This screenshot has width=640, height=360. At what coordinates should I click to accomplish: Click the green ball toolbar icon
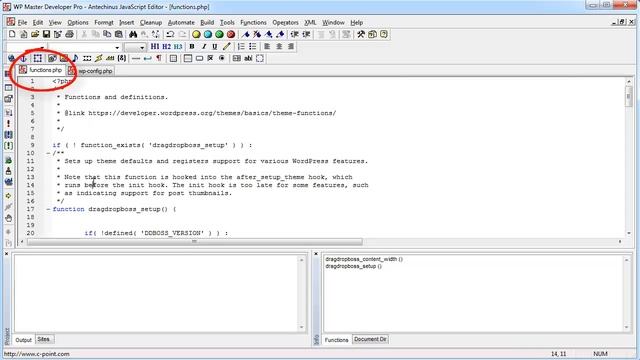pos(219,34)
